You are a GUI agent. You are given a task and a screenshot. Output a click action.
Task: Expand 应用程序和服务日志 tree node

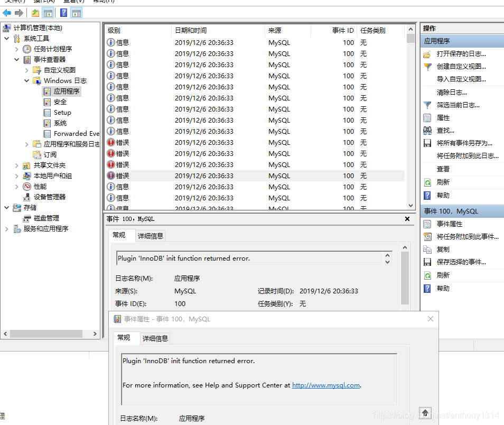pyautogui.click(x=26, y=144)
